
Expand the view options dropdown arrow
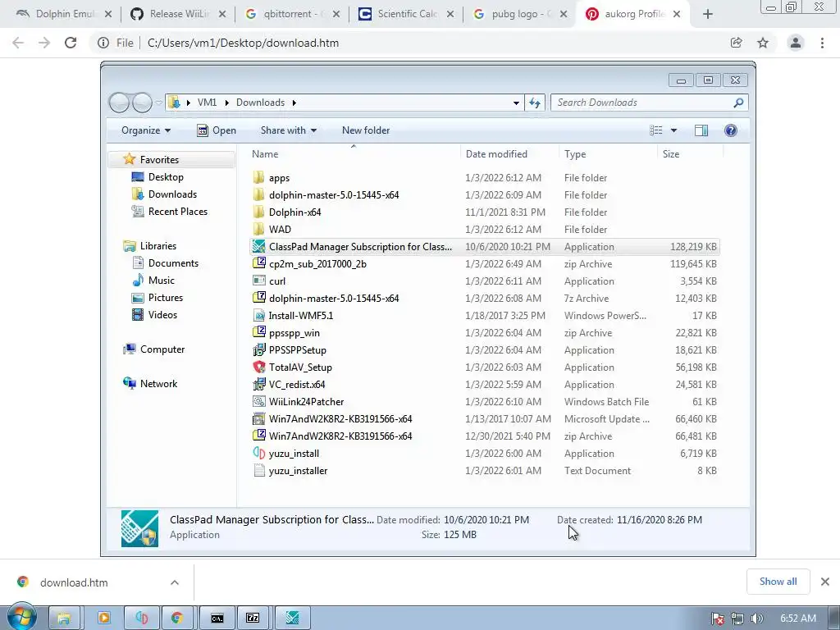(674, 130)
